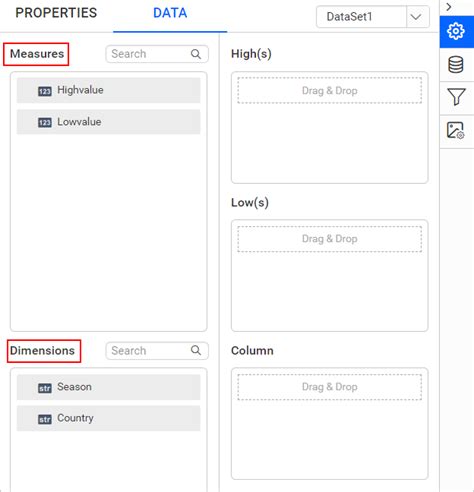Click numeric type icon beside Highvalue

point(45,91)
